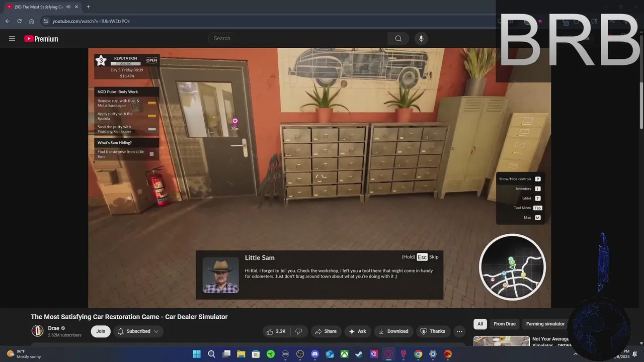Image resolution: width=644 pixels, height=362 pixels.
Task: Open the browser home page
Action: 31,21
